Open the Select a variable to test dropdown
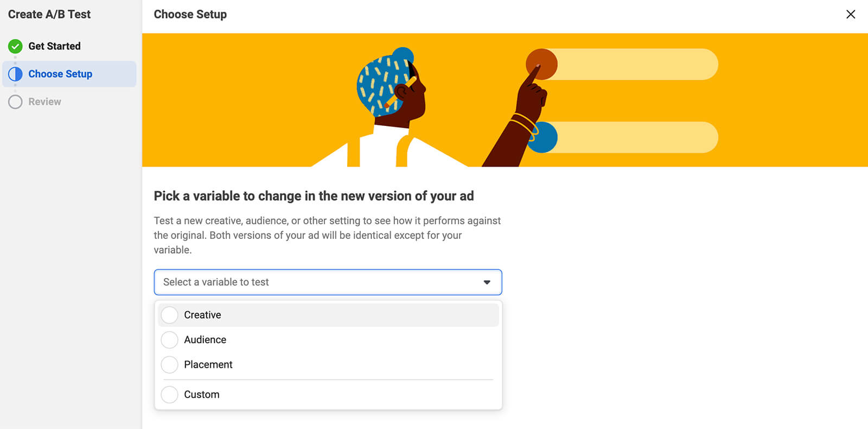Screen dimensions: 868x429 (x=327, y=282)
